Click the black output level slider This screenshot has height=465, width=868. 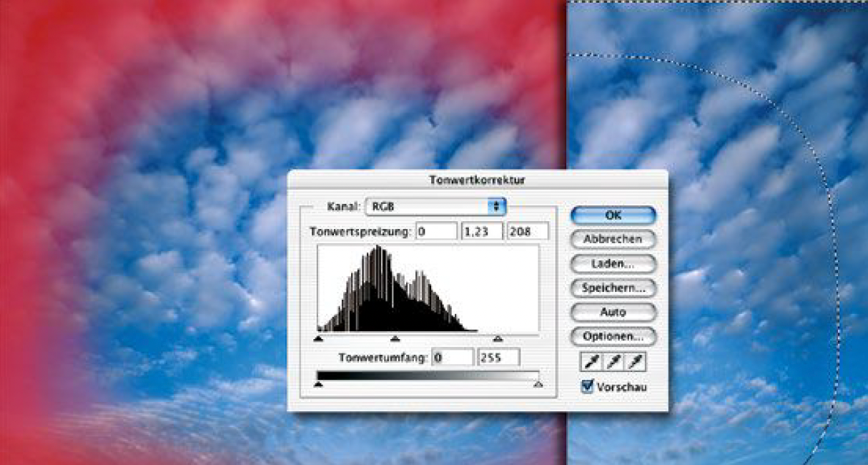pos(318,384)
